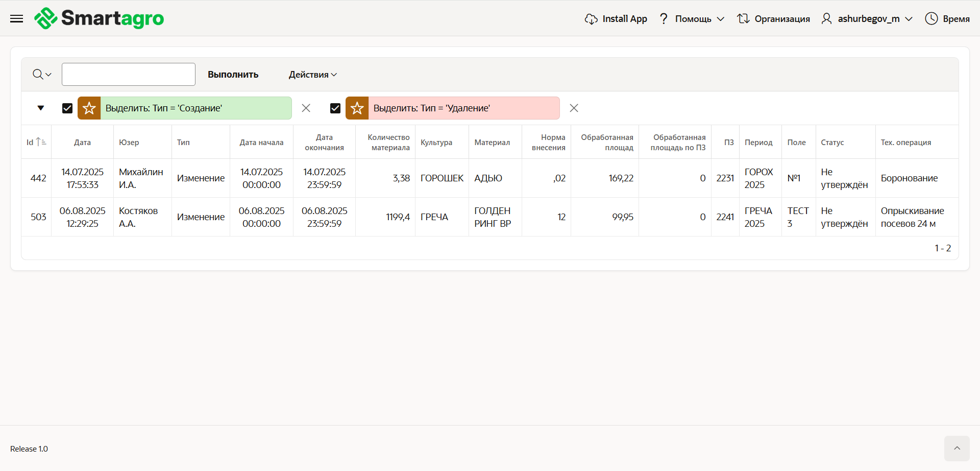Image resolution: width=980 pixels, height=471 pixels.
Task: Remove the 'Создание' highlight filter
Action: pyautogui.click(x=306, y=108)
